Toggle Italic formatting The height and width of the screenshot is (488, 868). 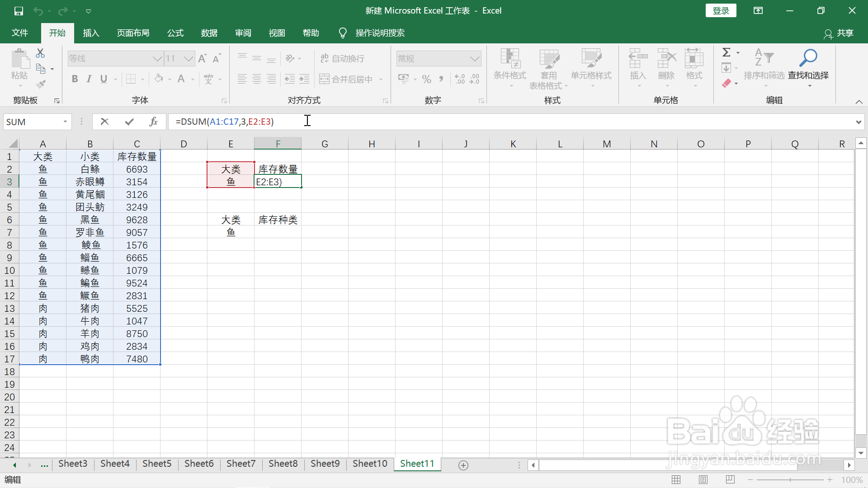tap(89, 79)
